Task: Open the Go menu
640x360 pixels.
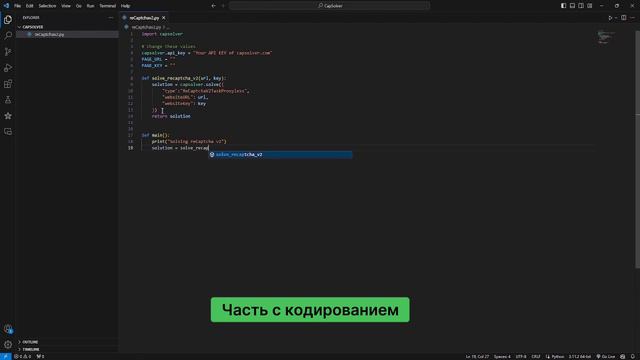Action: (78, 6)
